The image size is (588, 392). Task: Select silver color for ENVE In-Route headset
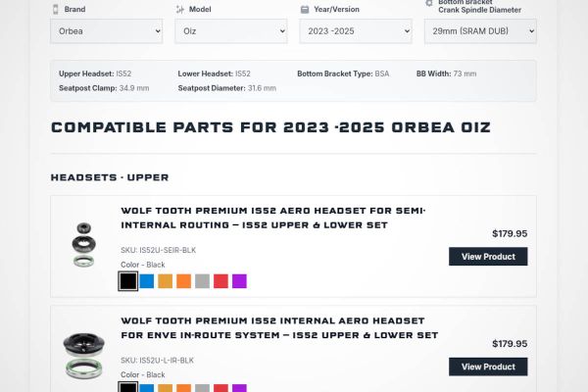202,388
